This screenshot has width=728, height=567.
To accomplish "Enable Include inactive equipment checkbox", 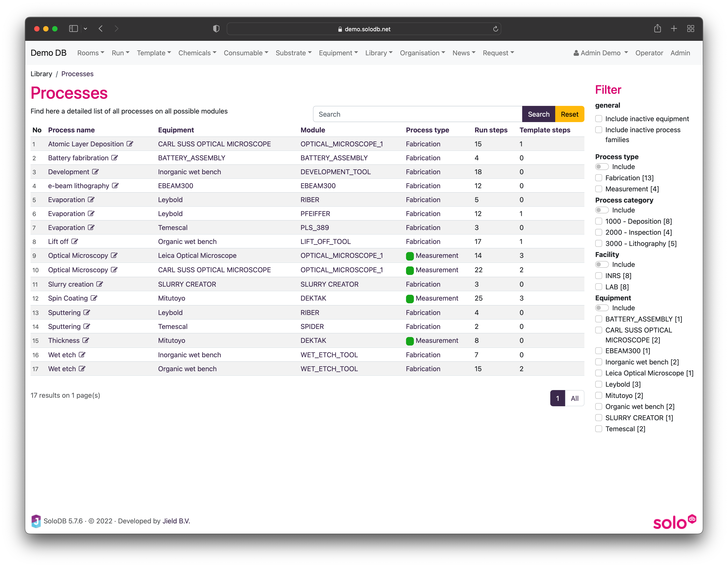I will [x=599, y=119].
